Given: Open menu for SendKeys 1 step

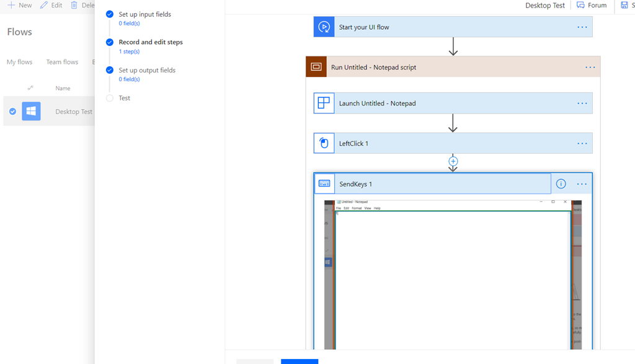Looking at the screenshot, I should point(582,184).
